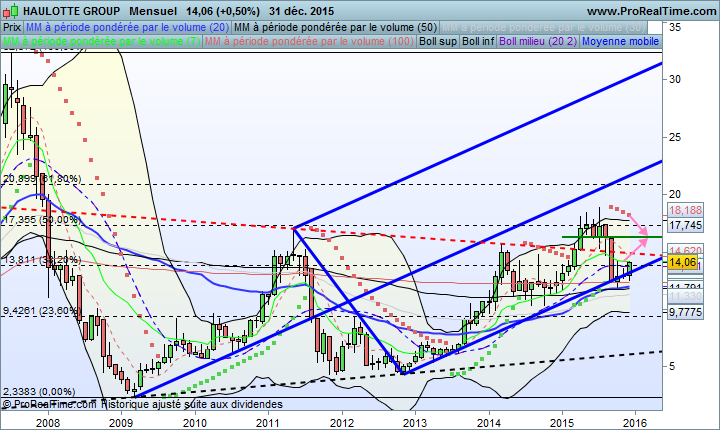Click the 35 value on price scale

click(675, 28)
